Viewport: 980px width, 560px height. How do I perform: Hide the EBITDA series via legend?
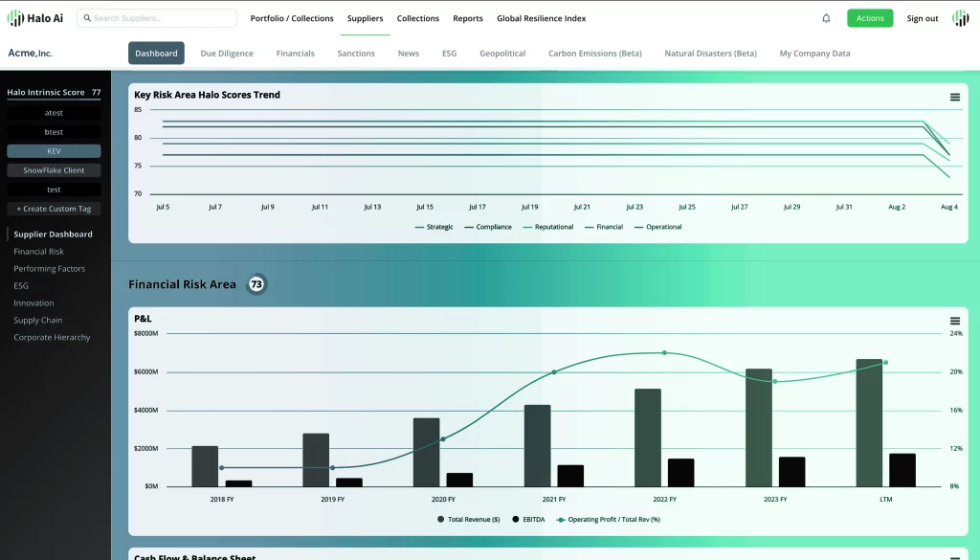click(530, 519)
